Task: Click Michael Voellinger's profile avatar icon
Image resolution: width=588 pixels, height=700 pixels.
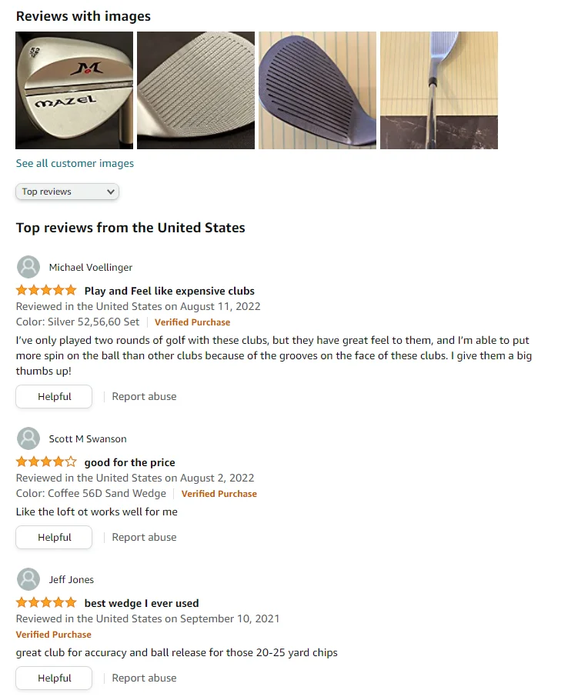Action: click(x=28, y=267)
